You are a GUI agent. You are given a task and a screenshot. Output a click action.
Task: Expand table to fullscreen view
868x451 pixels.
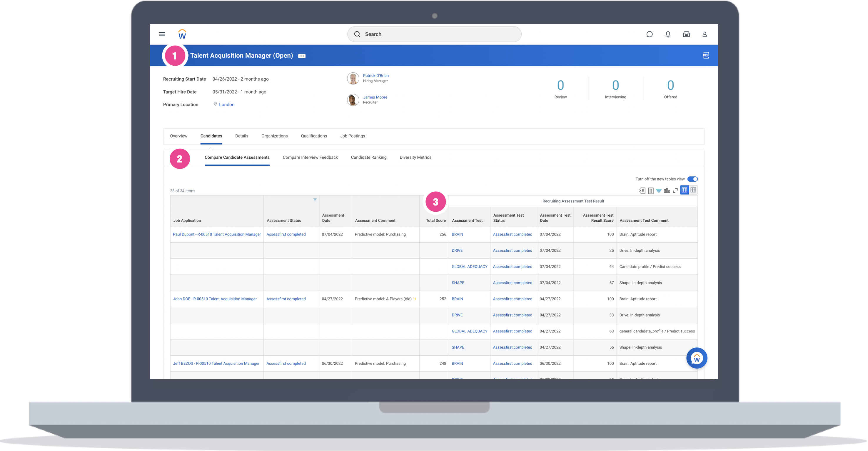click(x=675, y=190)
